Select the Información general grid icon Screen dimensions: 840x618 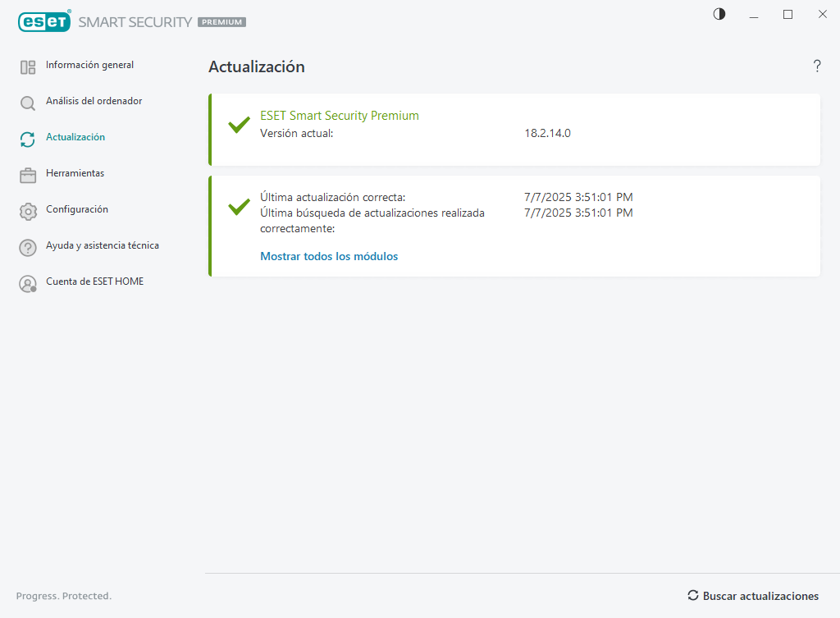[x=27, y=66]
